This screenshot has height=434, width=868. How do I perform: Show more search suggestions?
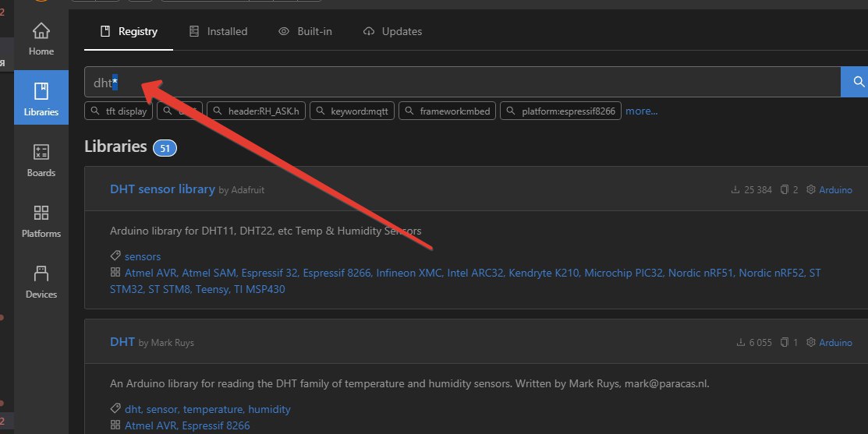pyautogui.click(x=642, y=111)
